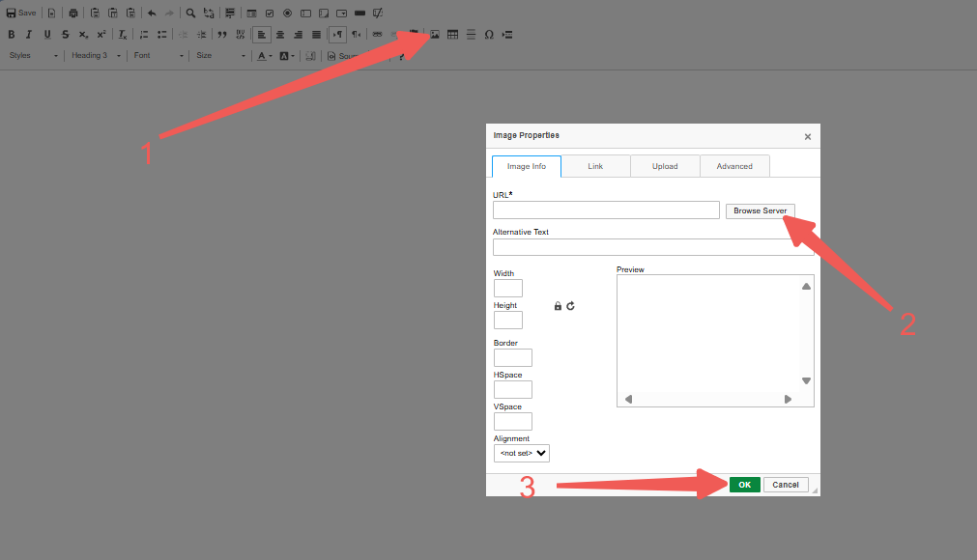The image size is (977, 560).
Task: Insert an Image Button form element
Action: pos(378,14)
